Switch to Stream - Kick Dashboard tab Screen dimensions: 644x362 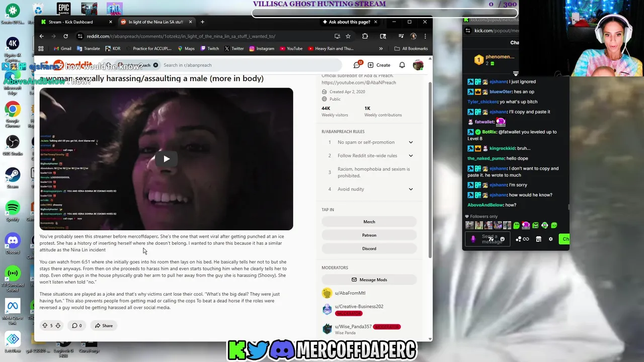77,22
